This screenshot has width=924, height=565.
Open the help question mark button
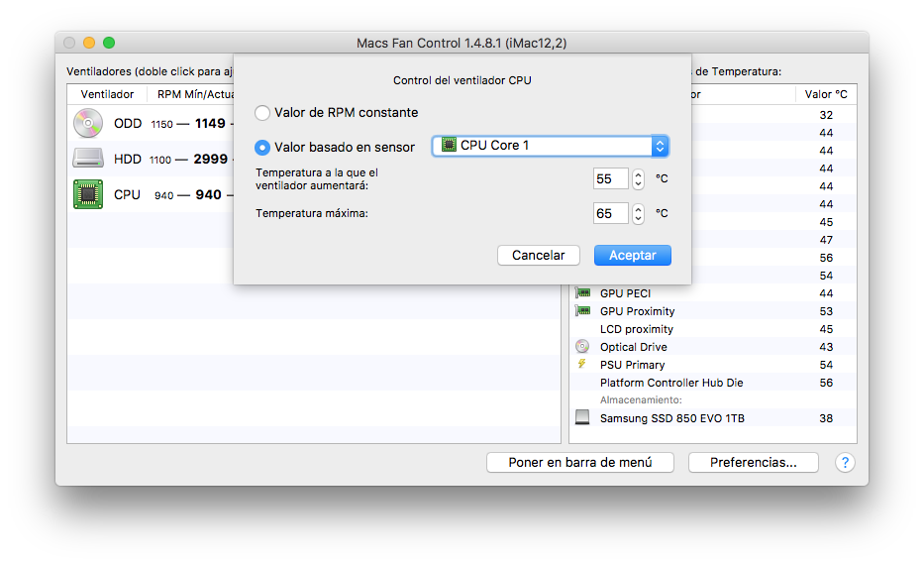[x=845, y=463]
